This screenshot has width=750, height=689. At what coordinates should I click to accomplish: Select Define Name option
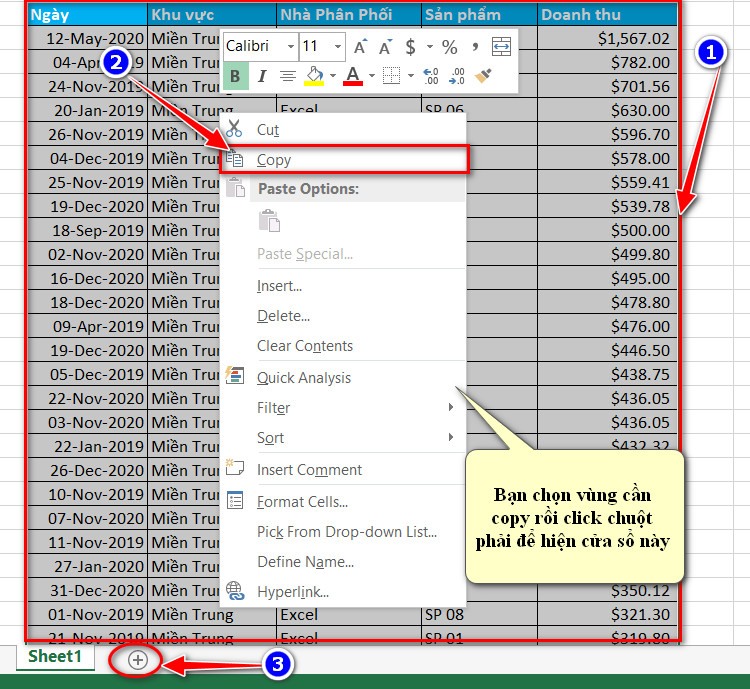point(343,562)
